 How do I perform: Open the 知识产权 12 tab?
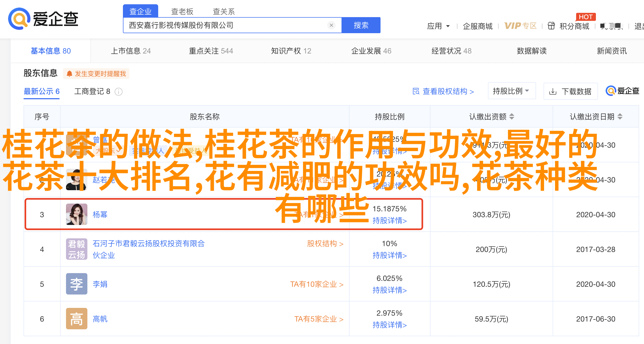291,51
